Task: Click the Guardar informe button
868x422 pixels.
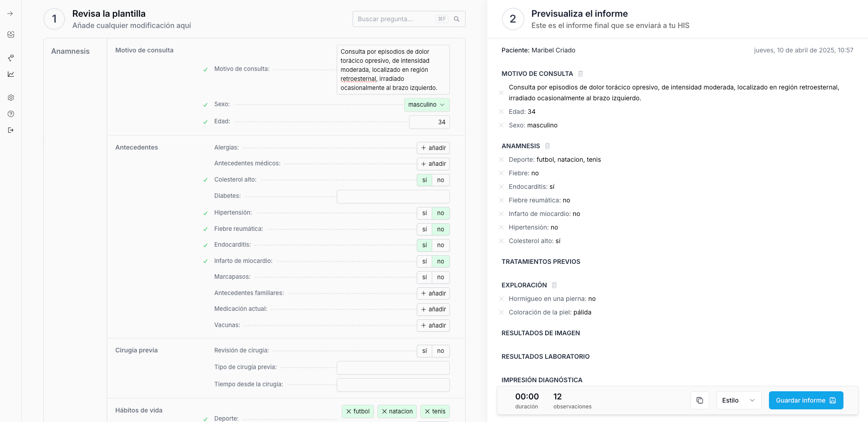Action: [x=806, y=400]
